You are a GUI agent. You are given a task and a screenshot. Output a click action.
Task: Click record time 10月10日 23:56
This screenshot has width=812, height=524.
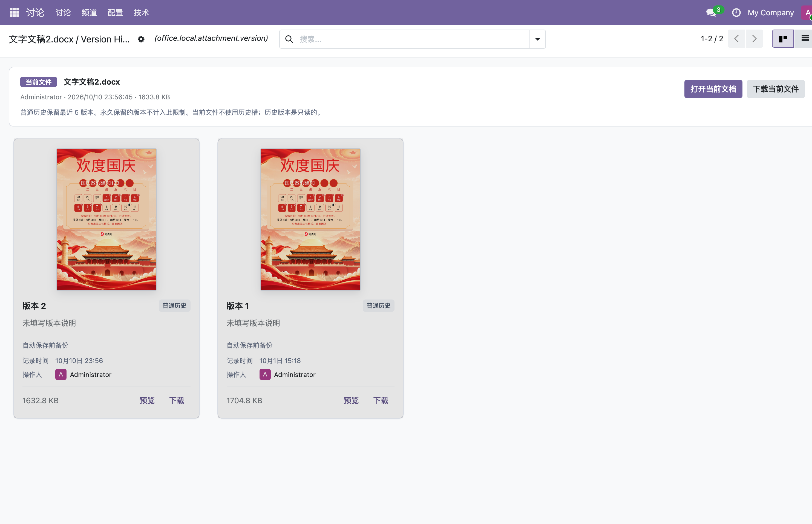[79, 361]
